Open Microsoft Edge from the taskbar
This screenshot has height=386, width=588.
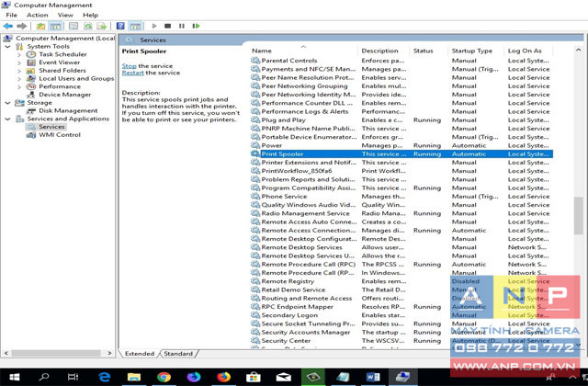coord(104,377)
